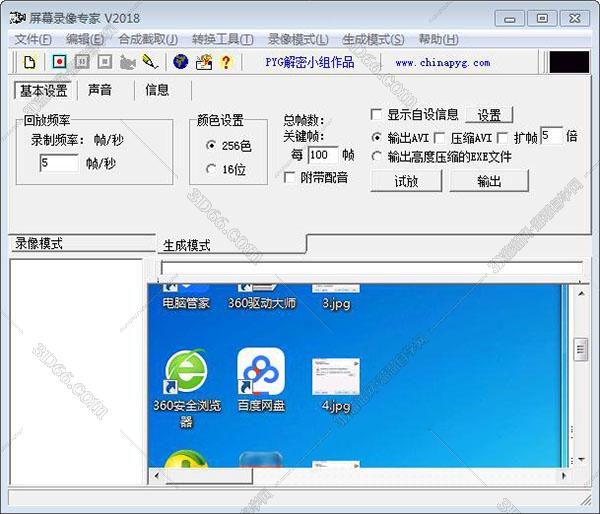The height and width of the screenshot is (514, 600).
Task: Switch to the 录像模式 lower tab
Action: pyautogui.click(x=82, y=243)
